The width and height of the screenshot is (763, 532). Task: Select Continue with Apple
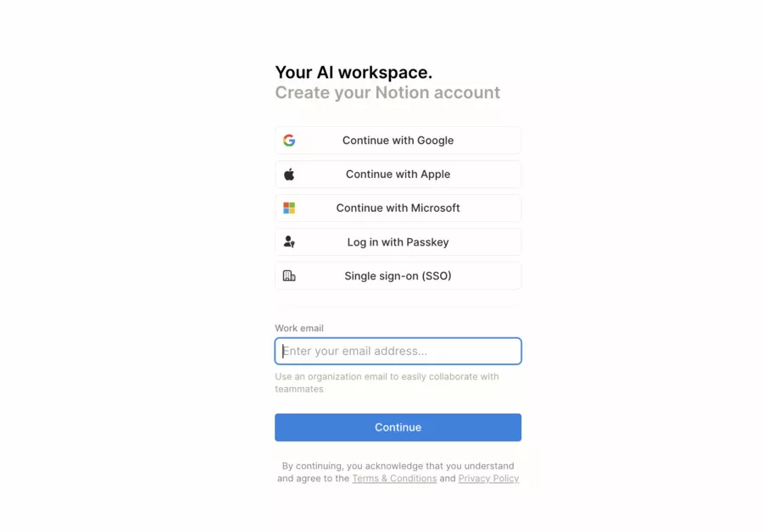coord(398,174)
